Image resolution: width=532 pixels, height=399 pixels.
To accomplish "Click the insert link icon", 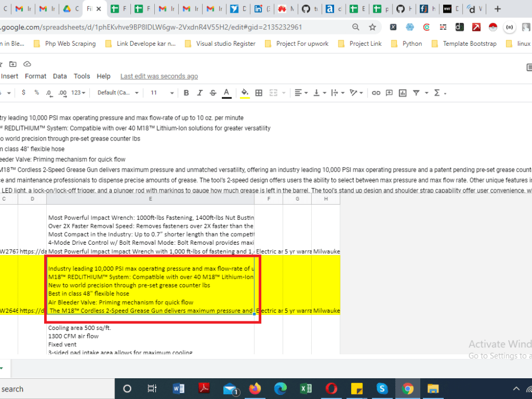I will click(x=376, y=93).
